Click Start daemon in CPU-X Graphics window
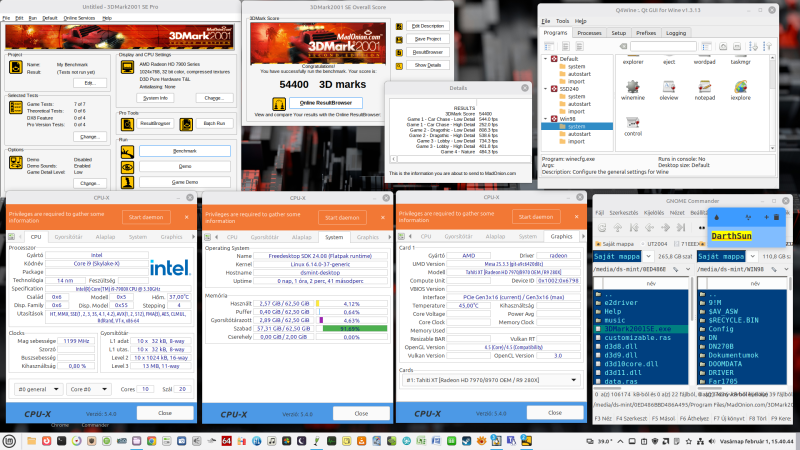Screen dimensions: 800x450 pos(536,217)
